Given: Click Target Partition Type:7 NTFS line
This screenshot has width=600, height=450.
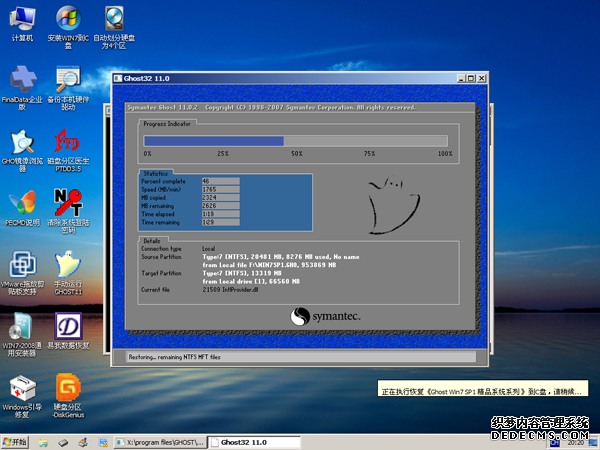Looking at the screenshot, I should point(242,273).
